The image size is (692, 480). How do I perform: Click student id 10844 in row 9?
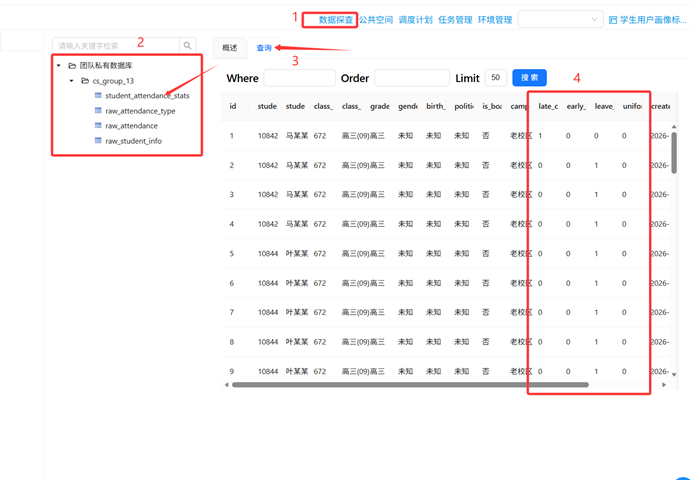click(268, 371)
